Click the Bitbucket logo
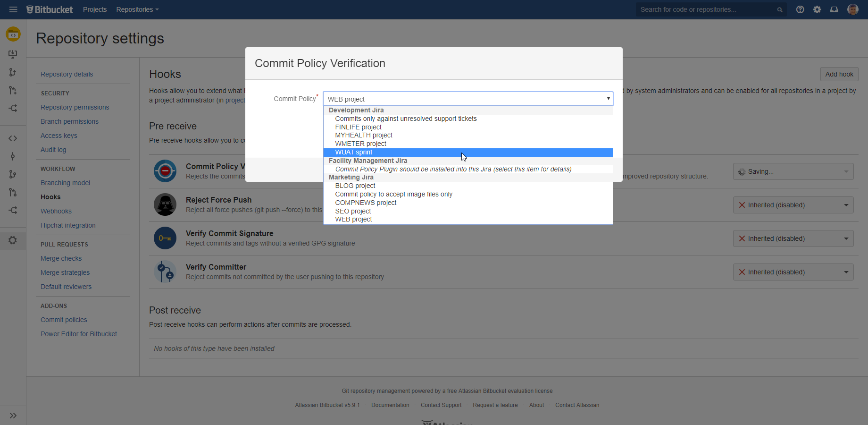The image size is (868, 425). click(x=50, y=9)
